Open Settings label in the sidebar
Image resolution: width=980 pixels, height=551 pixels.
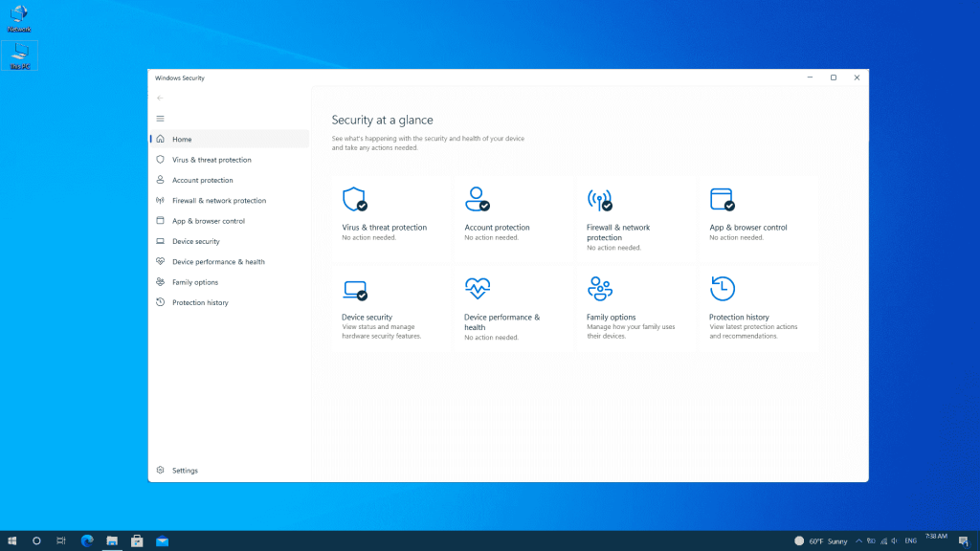185,471
